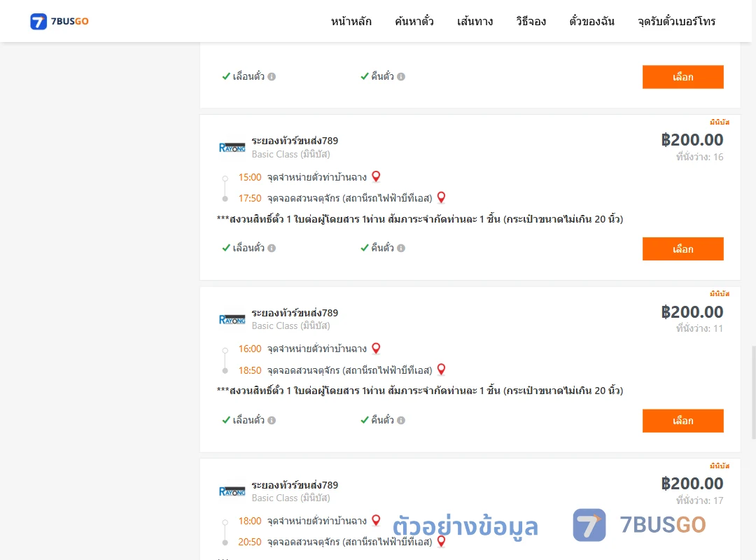Click the 18:00 departure time

pos(250,521)
